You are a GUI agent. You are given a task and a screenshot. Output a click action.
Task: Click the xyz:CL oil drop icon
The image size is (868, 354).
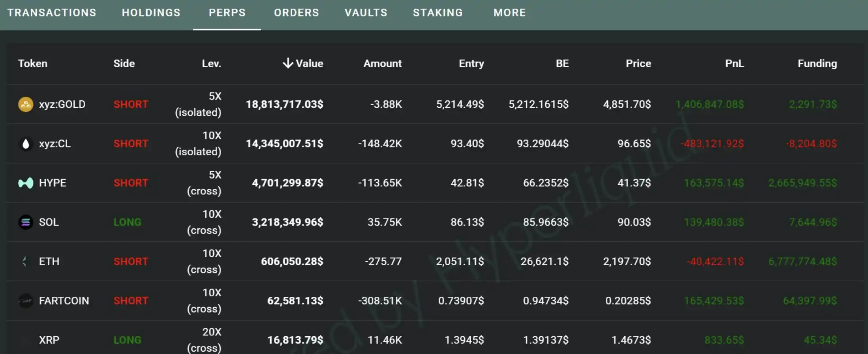click(26, 143)
